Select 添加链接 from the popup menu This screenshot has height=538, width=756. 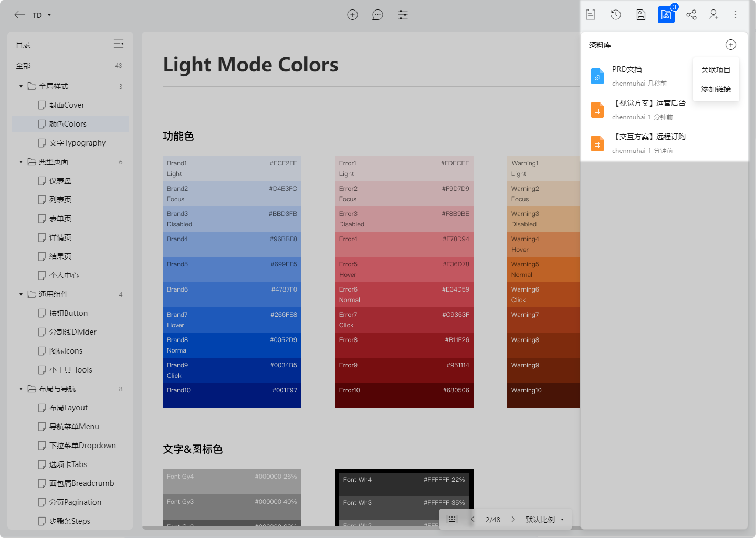click(x=716, y=89)
